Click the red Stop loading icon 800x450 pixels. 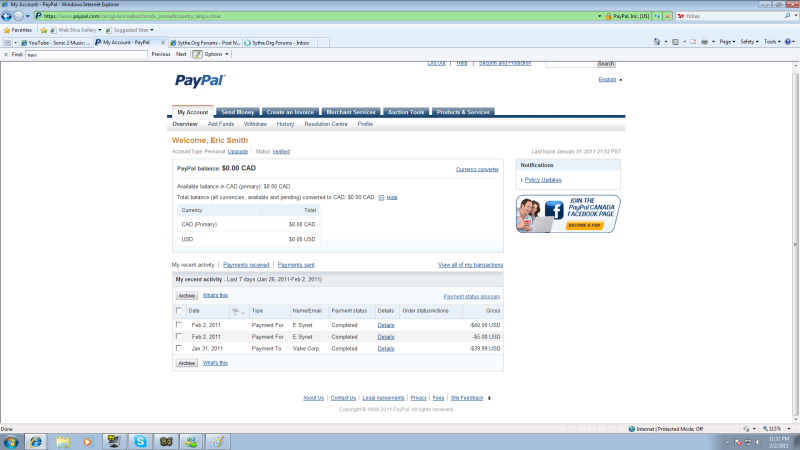(x=667, y=16)
